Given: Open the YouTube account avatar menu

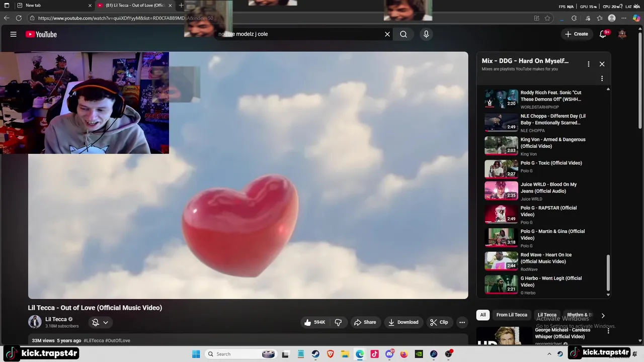Looking at the screenshot, I should point(622,34).
